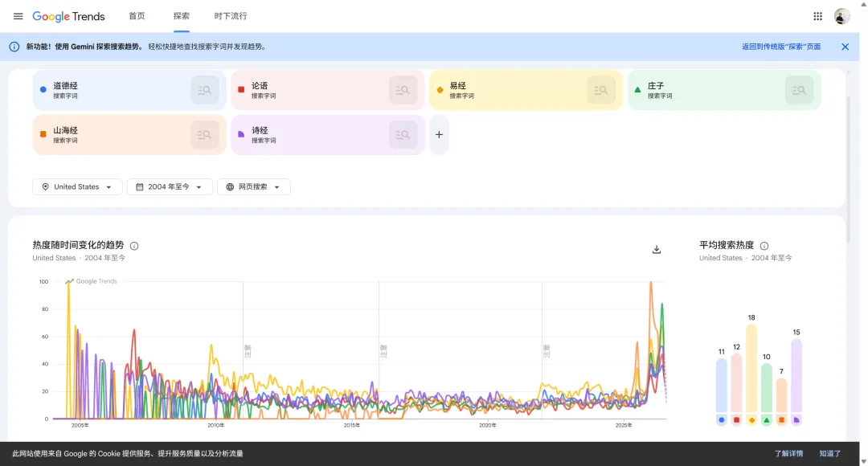This screenshot has height=466, width=868.
Task: Open the account profile avatar
Action: pos(842,16)
